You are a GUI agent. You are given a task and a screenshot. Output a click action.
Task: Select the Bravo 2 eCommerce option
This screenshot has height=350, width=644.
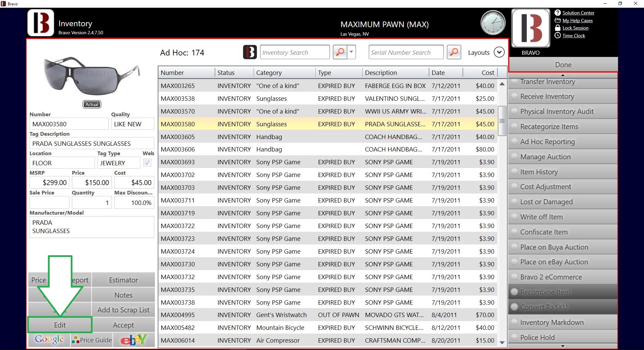click(x=563, y=277)
